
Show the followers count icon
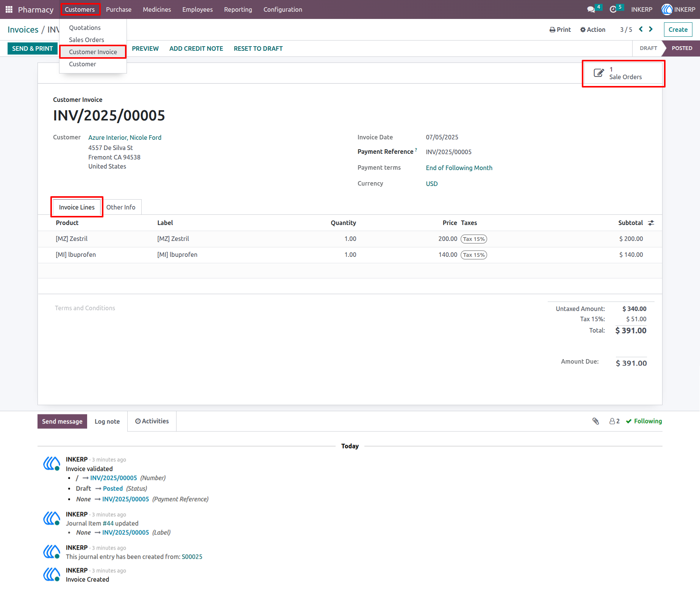coord(614,421)
